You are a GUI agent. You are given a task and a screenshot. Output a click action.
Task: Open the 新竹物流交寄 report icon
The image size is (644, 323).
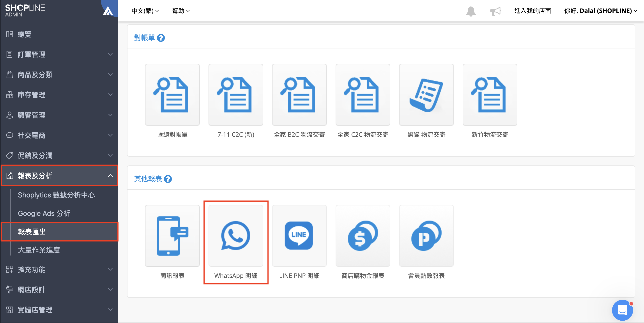point(490,94)
